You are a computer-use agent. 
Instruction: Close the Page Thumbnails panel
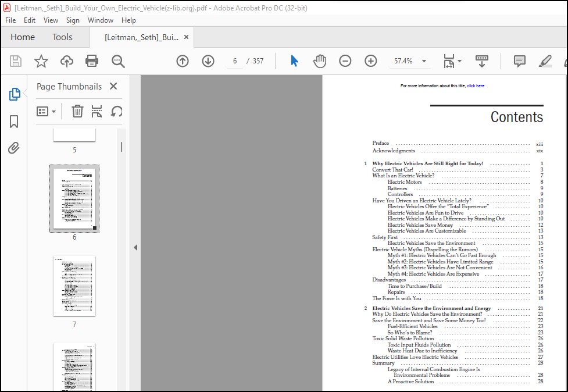[113, 86]
